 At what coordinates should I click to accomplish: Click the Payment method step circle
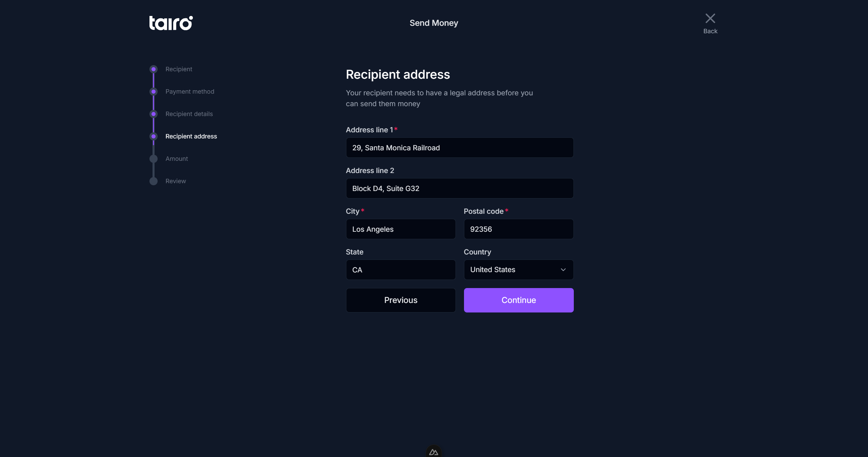(154, 92)
